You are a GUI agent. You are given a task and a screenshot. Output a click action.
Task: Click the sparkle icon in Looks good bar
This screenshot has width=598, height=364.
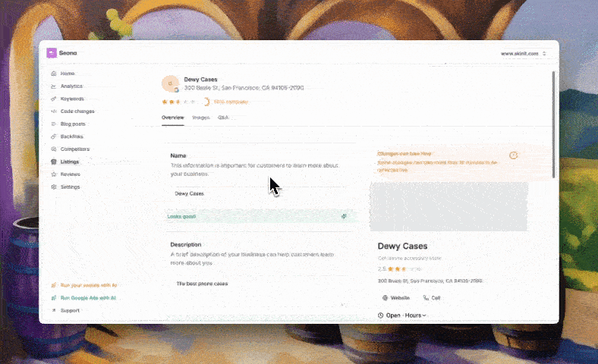click(x=344, y=216)
